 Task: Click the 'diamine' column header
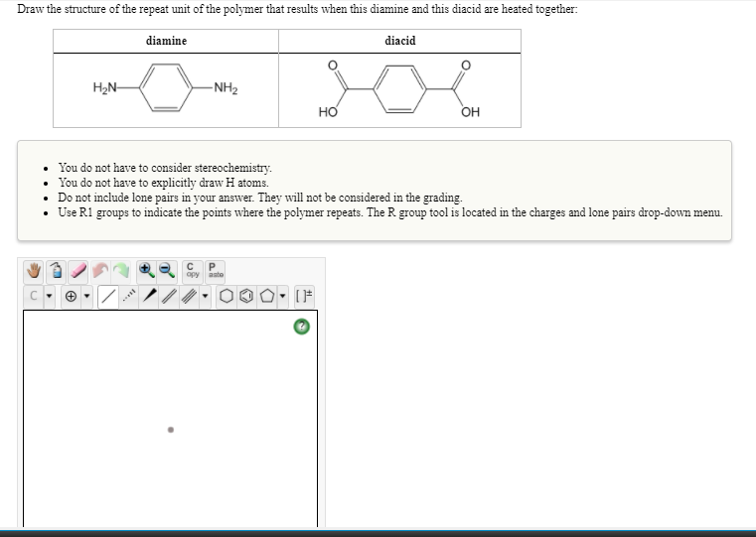pos(166,41)
